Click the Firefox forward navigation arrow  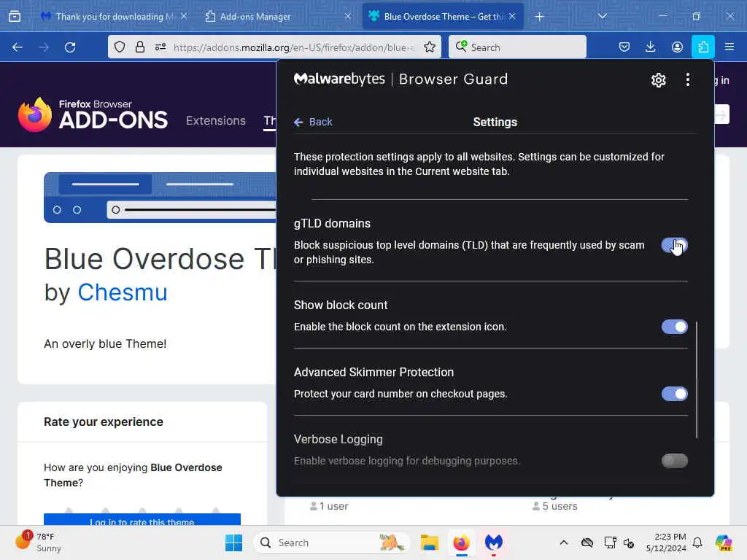44,47
